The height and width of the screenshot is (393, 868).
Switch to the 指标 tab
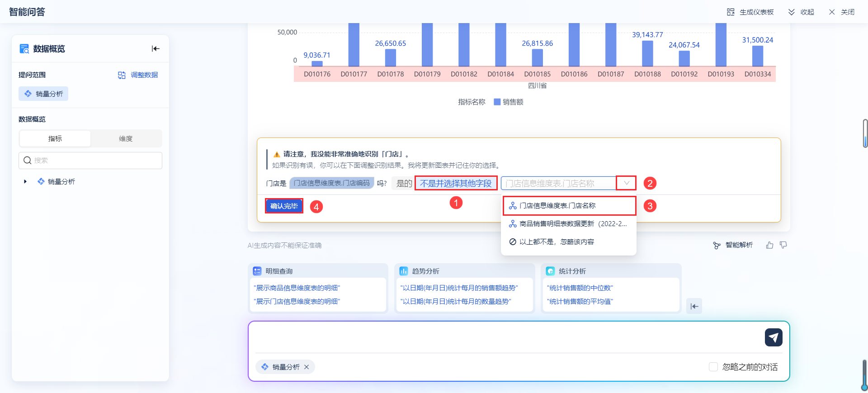pos(55,139)
